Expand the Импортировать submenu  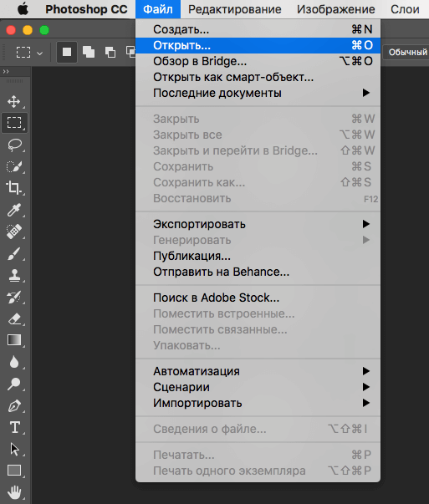[258, 403]
